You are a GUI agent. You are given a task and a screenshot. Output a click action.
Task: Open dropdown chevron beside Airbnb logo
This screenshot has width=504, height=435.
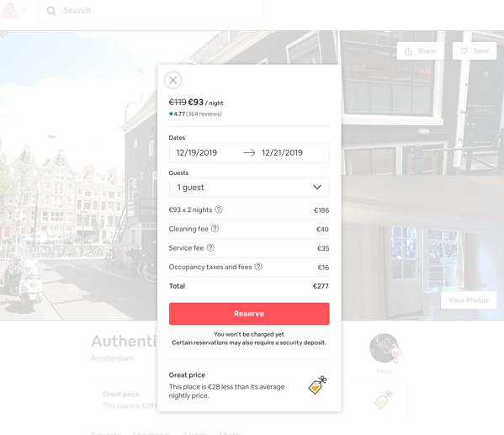24,10
